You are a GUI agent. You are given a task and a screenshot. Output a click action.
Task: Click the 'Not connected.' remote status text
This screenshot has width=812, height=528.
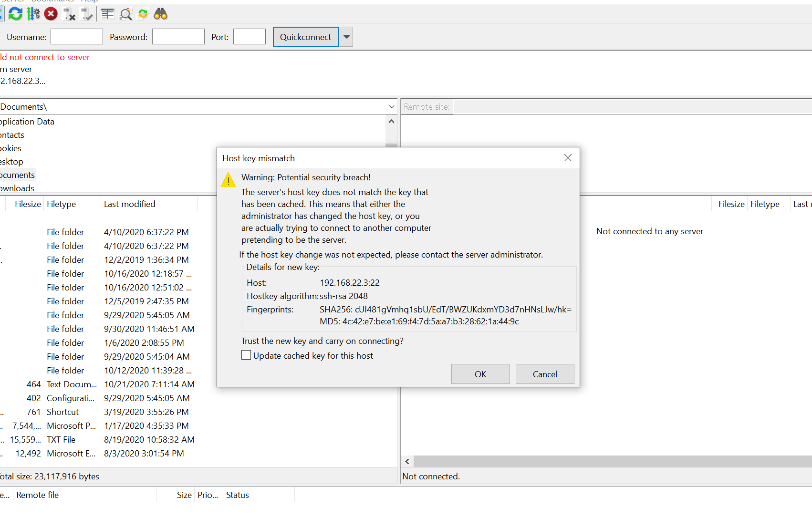pyautogui.click(x=431, y=476)
